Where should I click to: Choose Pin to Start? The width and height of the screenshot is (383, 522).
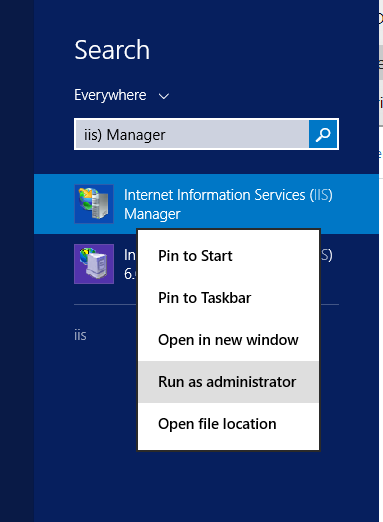click(x=228, y=256)
